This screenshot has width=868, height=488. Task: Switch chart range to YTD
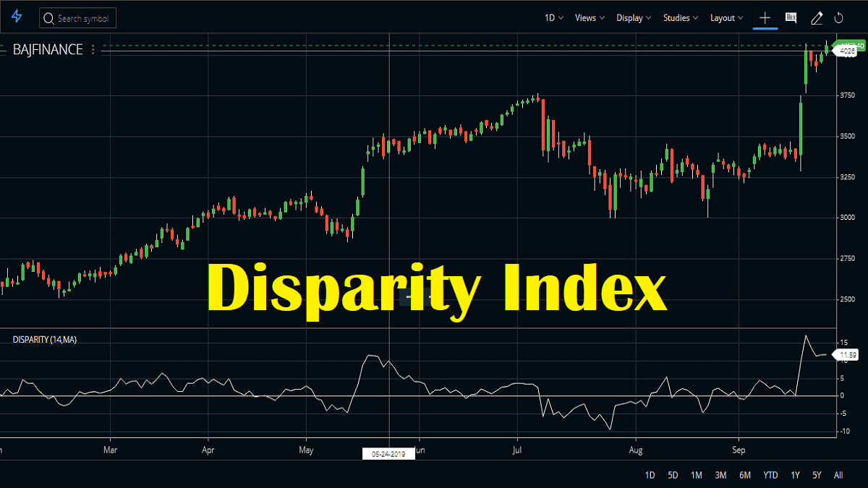(770, 475)
